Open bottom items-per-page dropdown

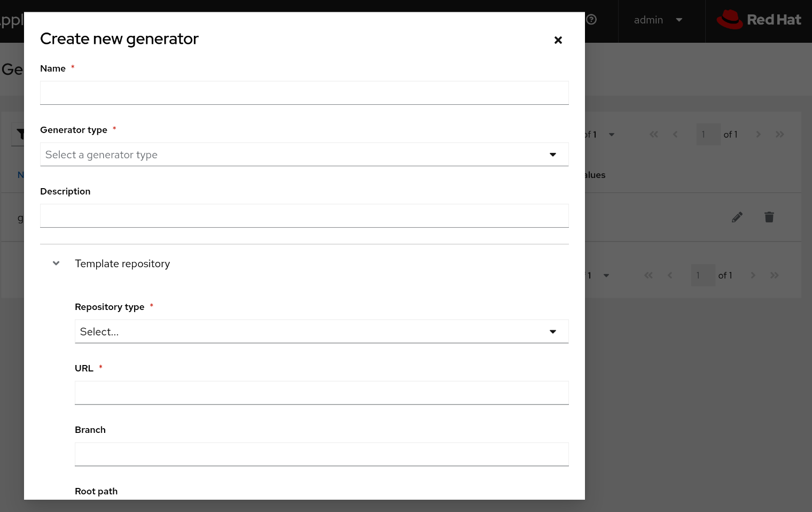tap(606, 276)
